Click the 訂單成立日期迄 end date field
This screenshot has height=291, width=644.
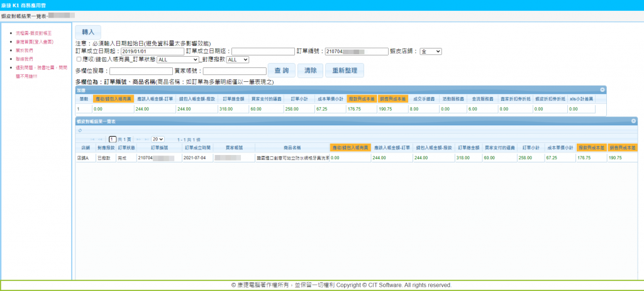click(272, 51)
